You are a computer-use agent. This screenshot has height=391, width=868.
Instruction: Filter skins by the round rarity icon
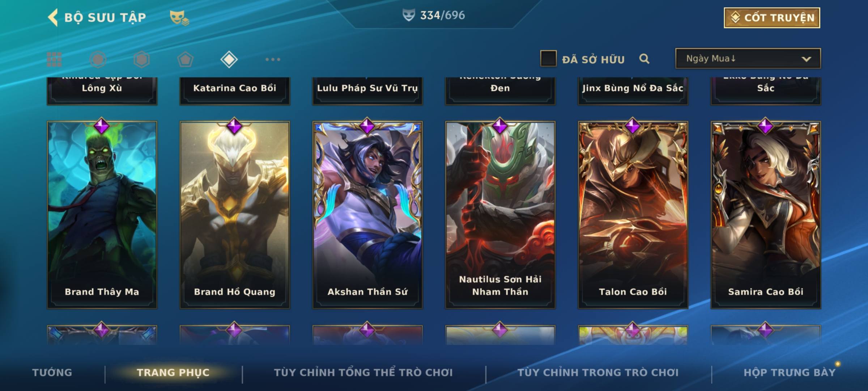[x=98, y=59]
